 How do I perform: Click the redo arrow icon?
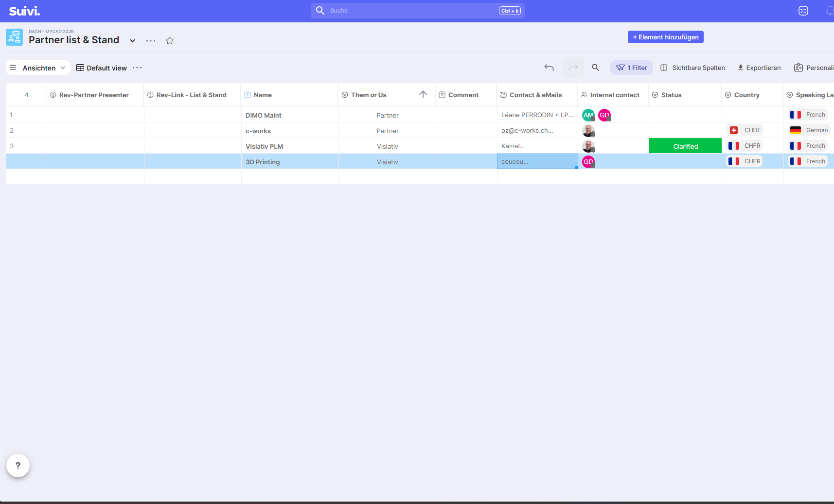pos(573,68)
